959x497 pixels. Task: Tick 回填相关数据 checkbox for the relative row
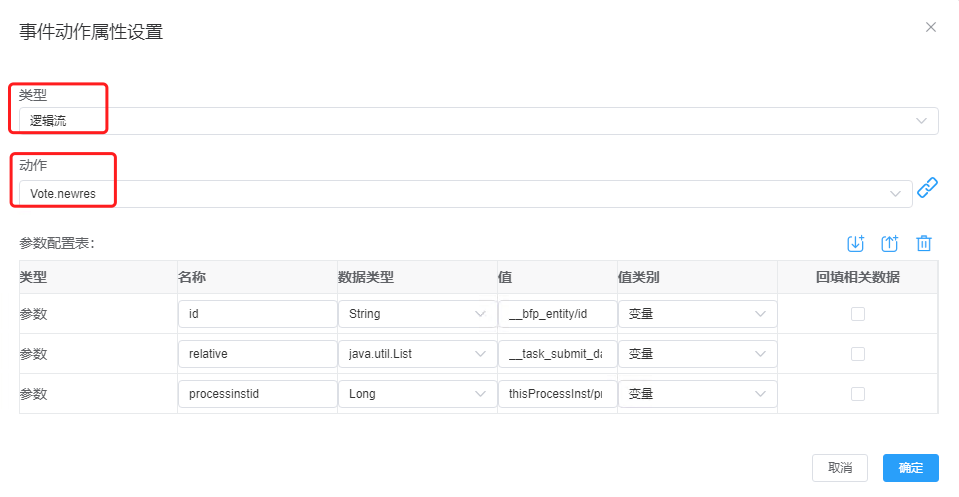click(x=857, y=354)
